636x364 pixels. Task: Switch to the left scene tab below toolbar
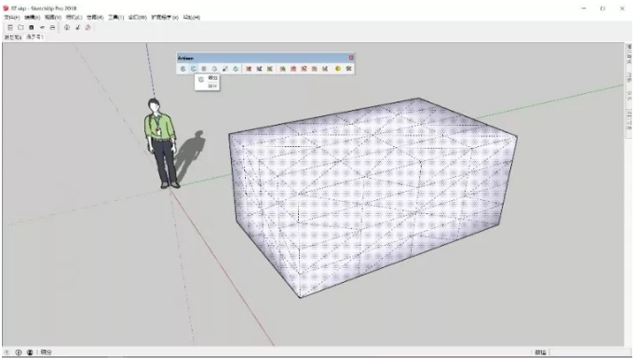13,37
